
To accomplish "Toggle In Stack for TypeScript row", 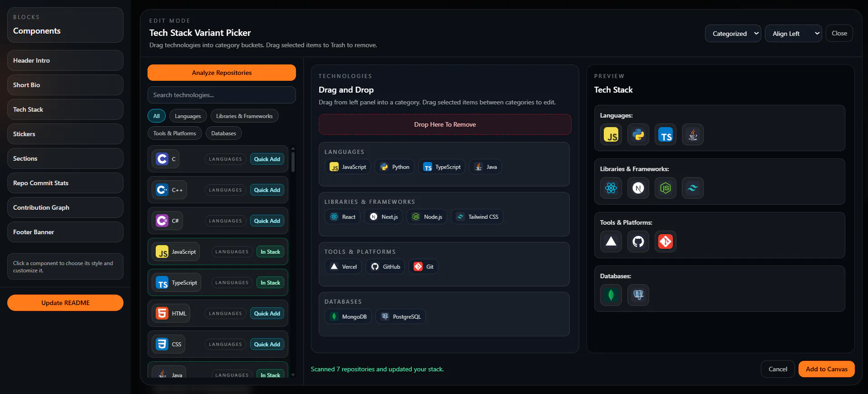I will pyautogui.click(x=270, y=283).
